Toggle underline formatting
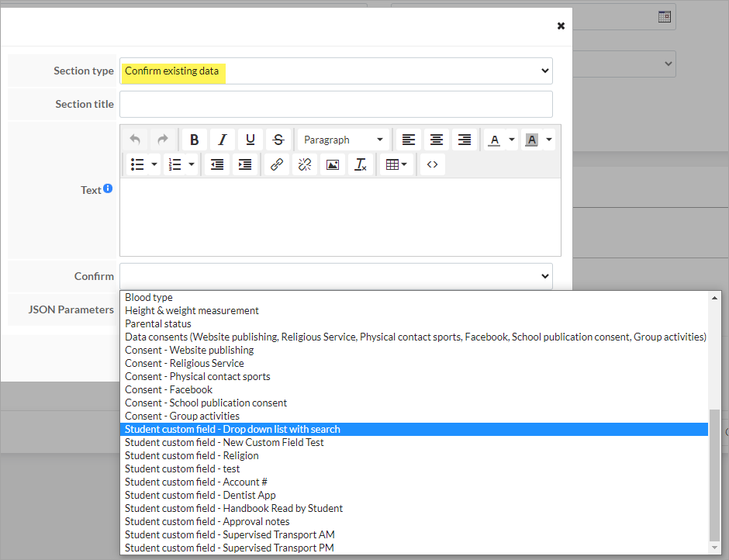The image size is (729, 560). click(x=250, y=140)
